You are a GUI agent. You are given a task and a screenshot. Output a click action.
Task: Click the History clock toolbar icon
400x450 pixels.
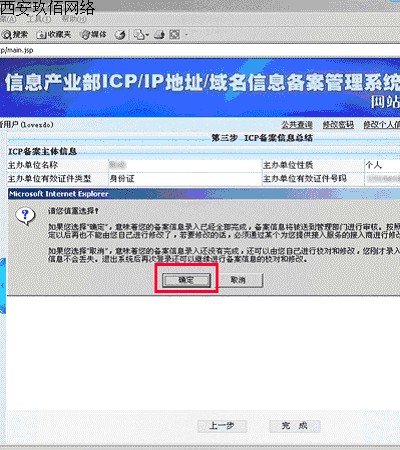tap(120, 35)
